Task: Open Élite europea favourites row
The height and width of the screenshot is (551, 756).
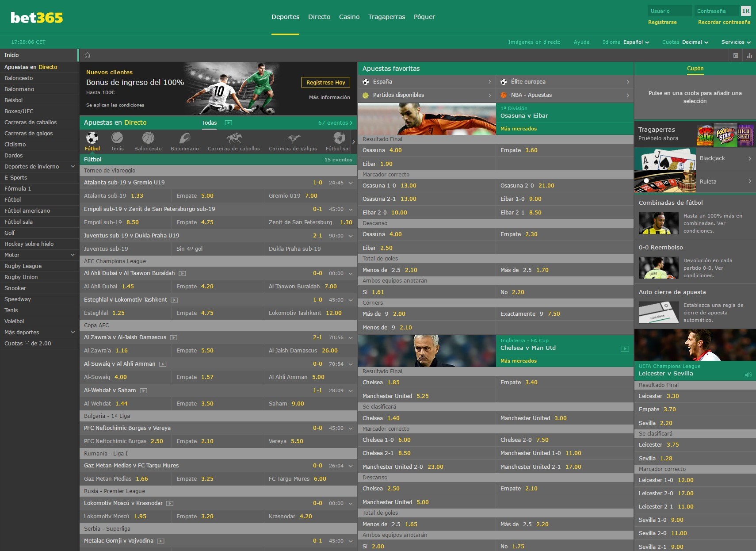Action: [x=565, y=82]
